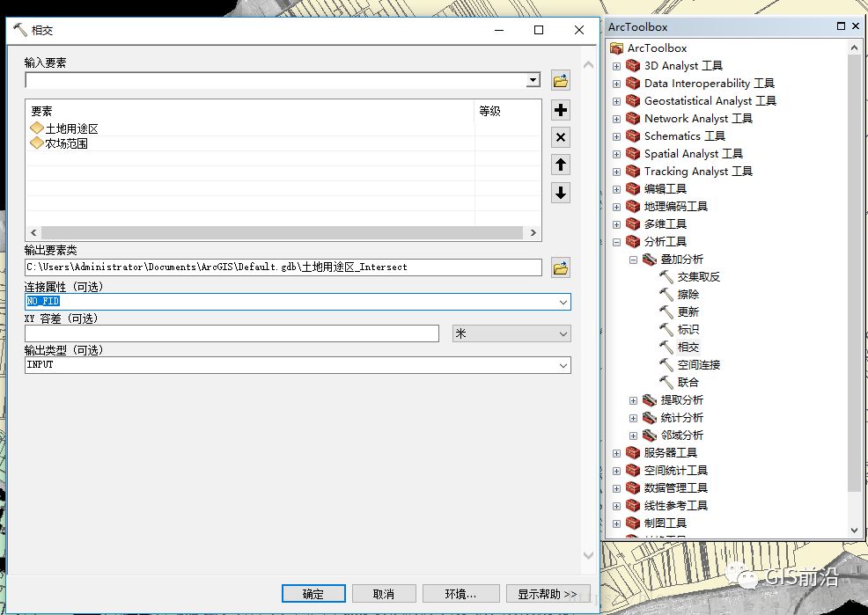
Task: Click 输出要素类 path field
Action: (283, 267)
